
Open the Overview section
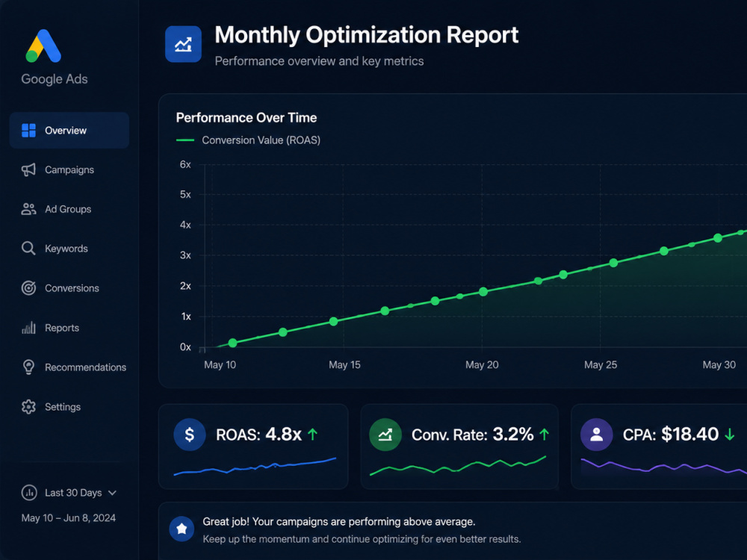click(69, 131)
